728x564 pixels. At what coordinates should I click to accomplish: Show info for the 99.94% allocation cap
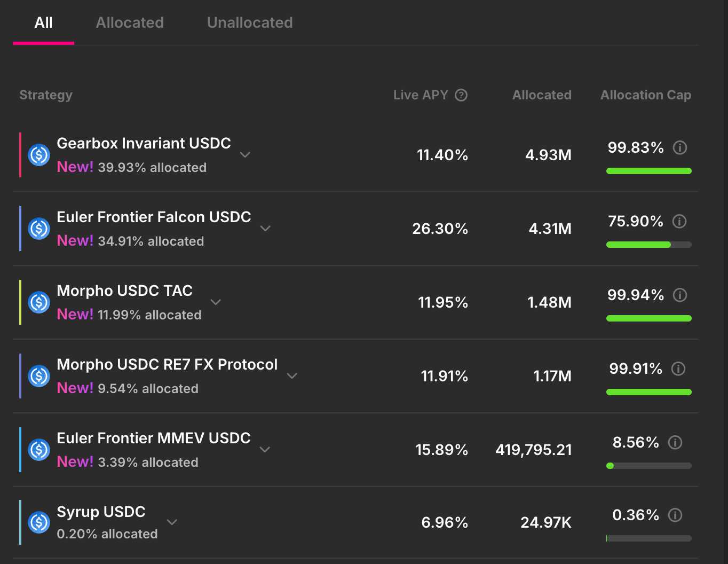tap(680, 295)
